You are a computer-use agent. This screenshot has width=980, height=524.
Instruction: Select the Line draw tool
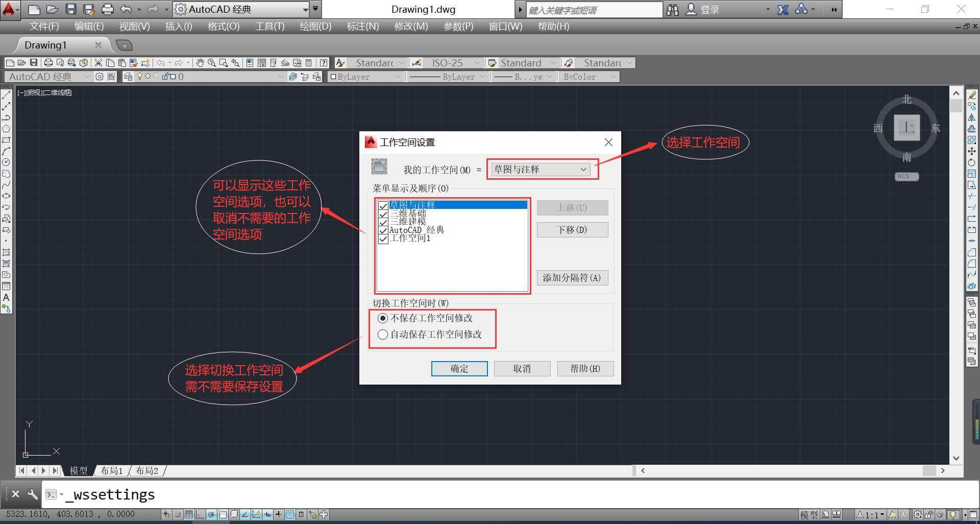[x=6, y=95]
